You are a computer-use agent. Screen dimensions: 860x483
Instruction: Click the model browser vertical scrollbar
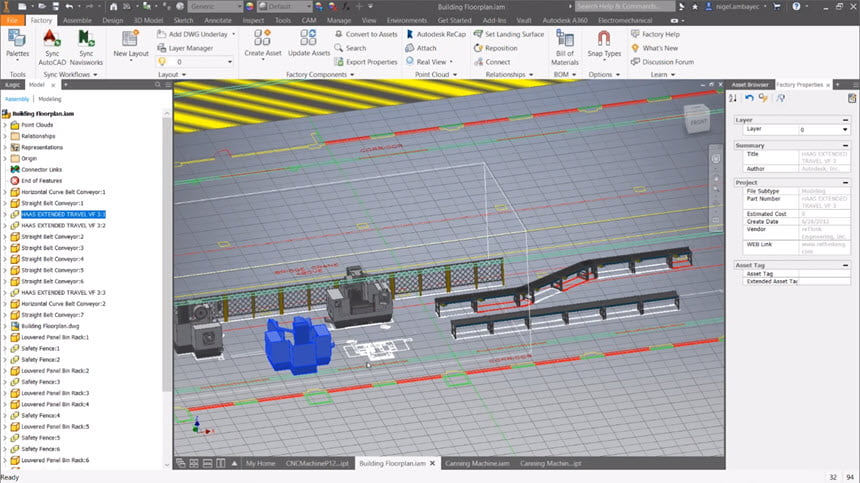pos(166,252)
